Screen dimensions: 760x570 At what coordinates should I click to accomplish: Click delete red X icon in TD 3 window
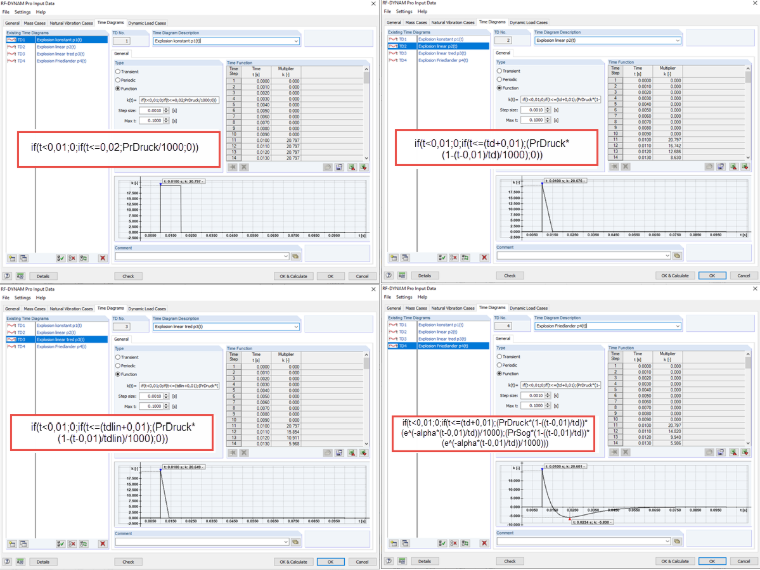point(103,544)
